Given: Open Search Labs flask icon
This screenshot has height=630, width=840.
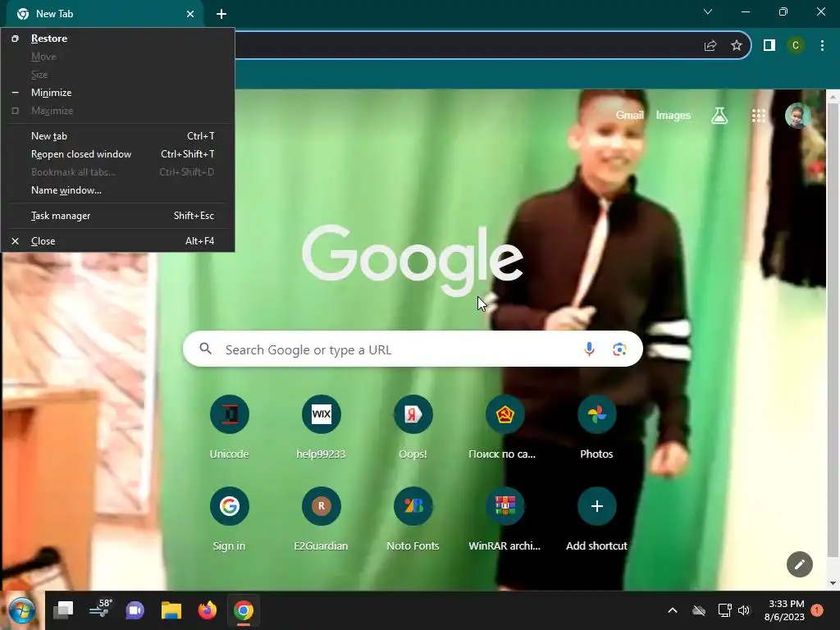Looking at the screenshot, I should click(719, 115).
